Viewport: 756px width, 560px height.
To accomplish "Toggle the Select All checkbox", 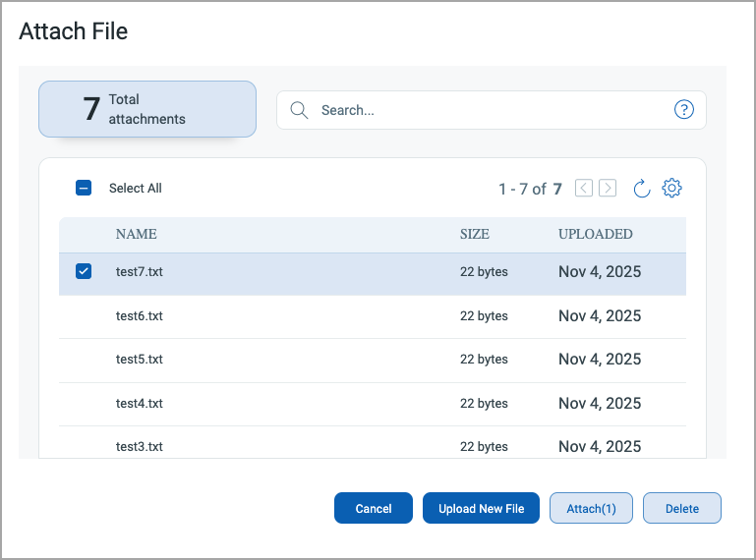I will coord(84,188).
